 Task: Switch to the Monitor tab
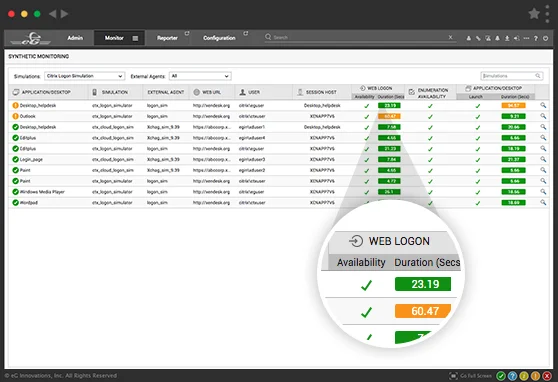tap(114, 38)
